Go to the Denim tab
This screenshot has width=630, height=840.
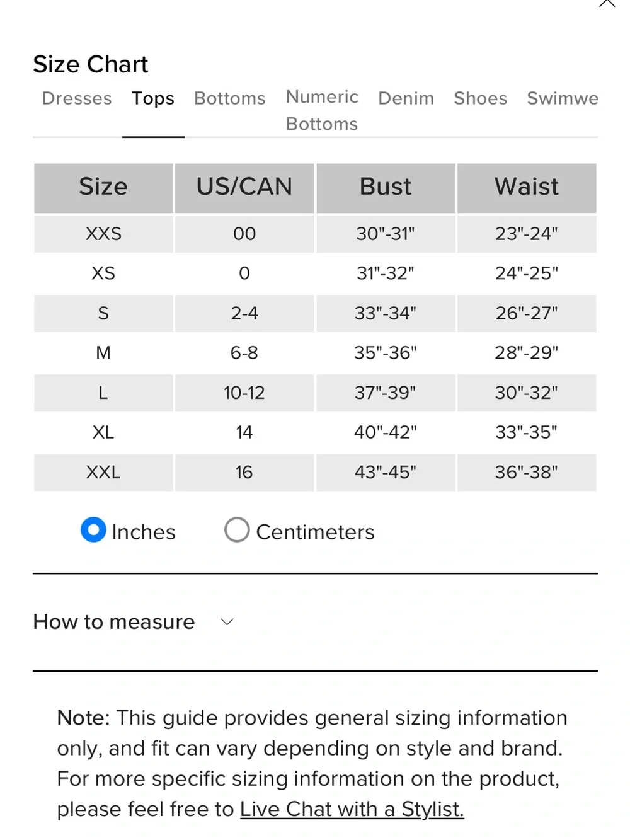coord(406,98)
